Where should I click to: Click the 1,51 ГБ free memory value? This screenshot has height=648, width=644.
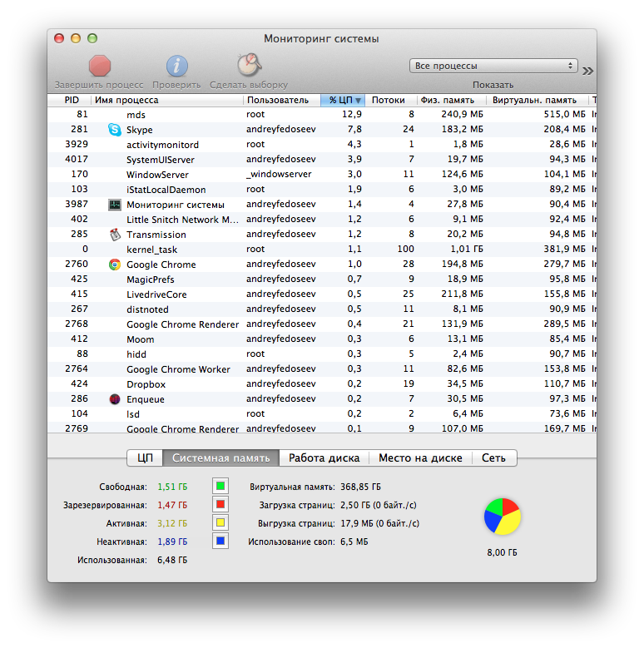[x=172, y=487]
